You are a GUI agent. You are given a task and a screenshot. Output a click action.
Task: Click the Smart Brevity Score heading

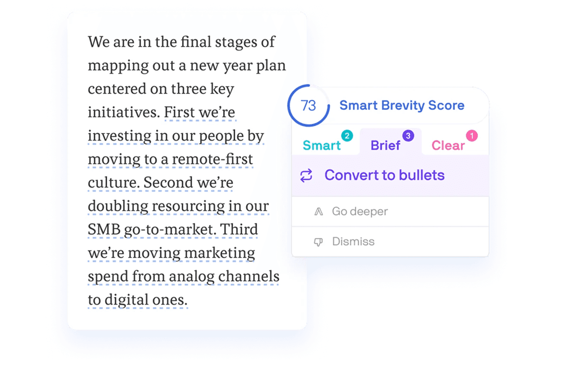(x=402, y=105)
